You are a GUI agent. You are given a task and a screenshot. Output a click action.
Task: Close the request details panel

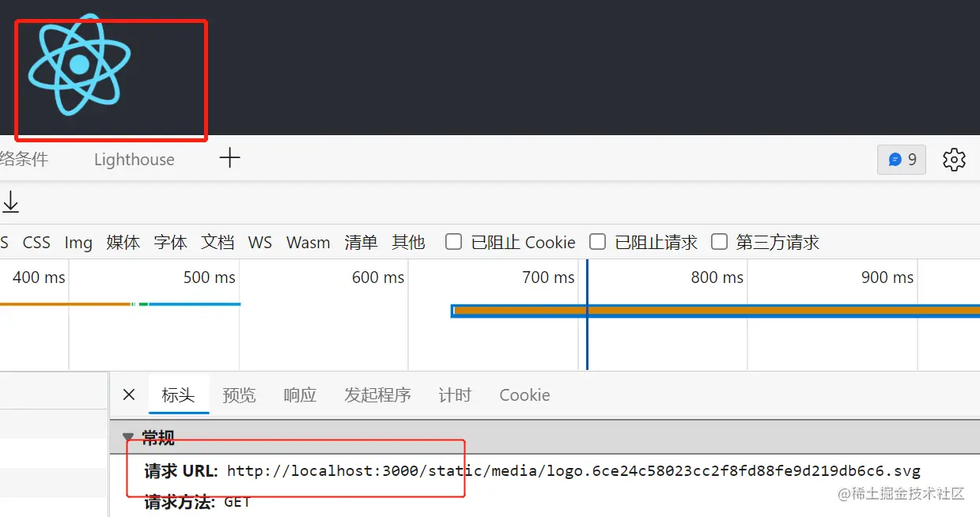129,394
